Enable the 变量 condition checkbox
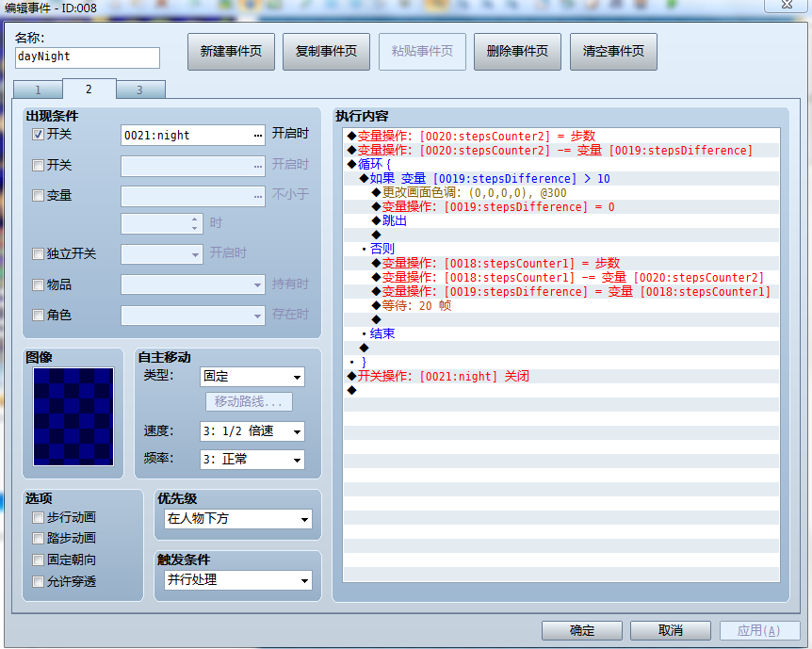This screenshot has width=812, height=649. (38, 195)
